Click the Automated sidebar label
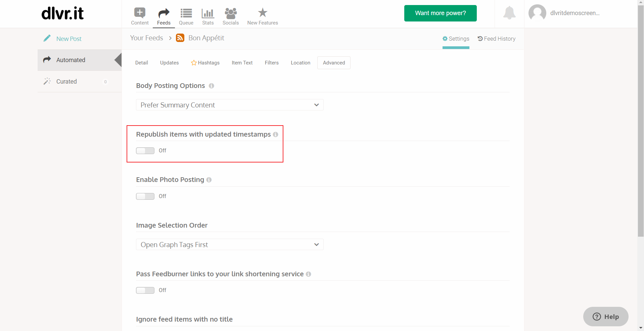 point(71,60)
